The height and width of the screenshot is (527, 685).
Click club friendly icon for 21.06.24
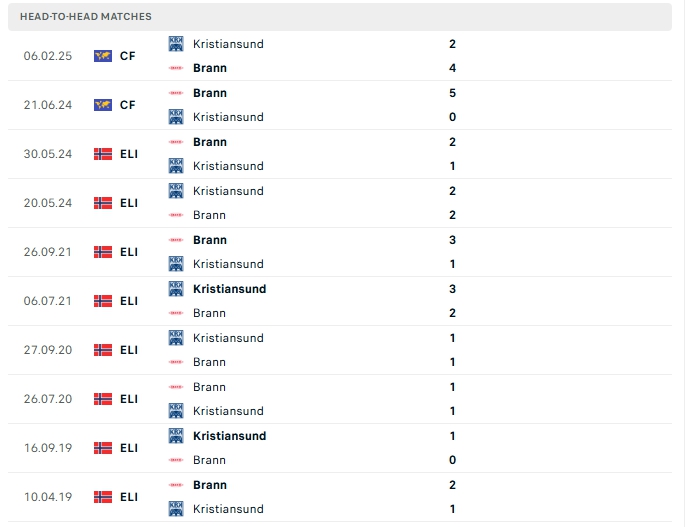point(102,105)
